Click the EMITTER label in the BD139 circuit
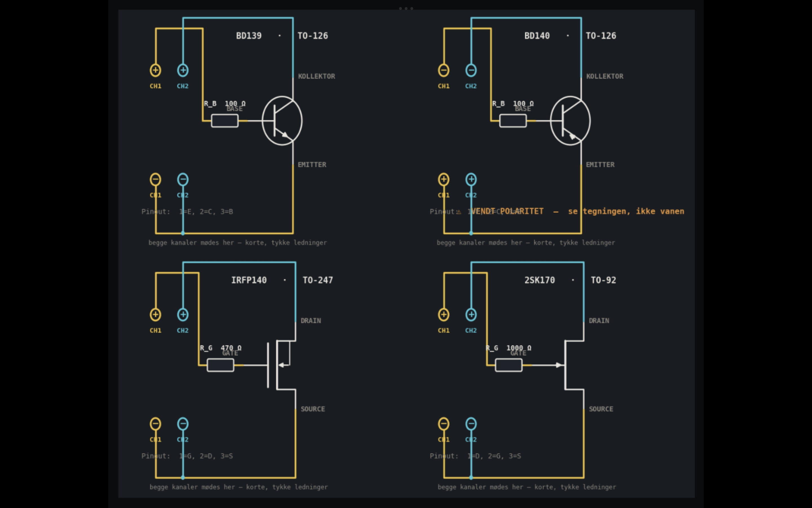Viewport: 812px width, 508px height. [312, 165]
